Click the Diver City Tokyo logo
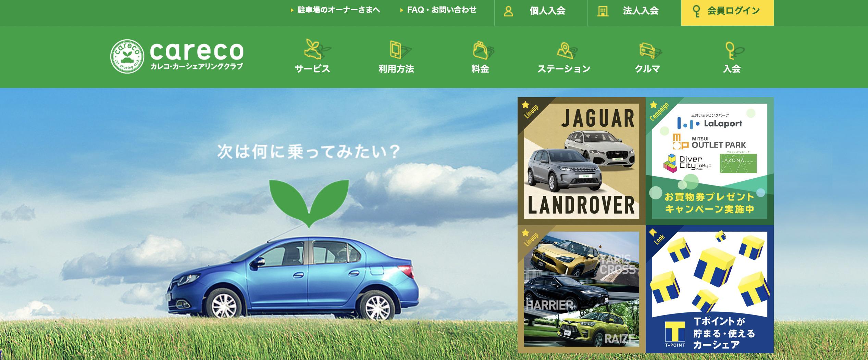This screenshot has width=868, height=360. pyautogui.click(x=687, y=163)
